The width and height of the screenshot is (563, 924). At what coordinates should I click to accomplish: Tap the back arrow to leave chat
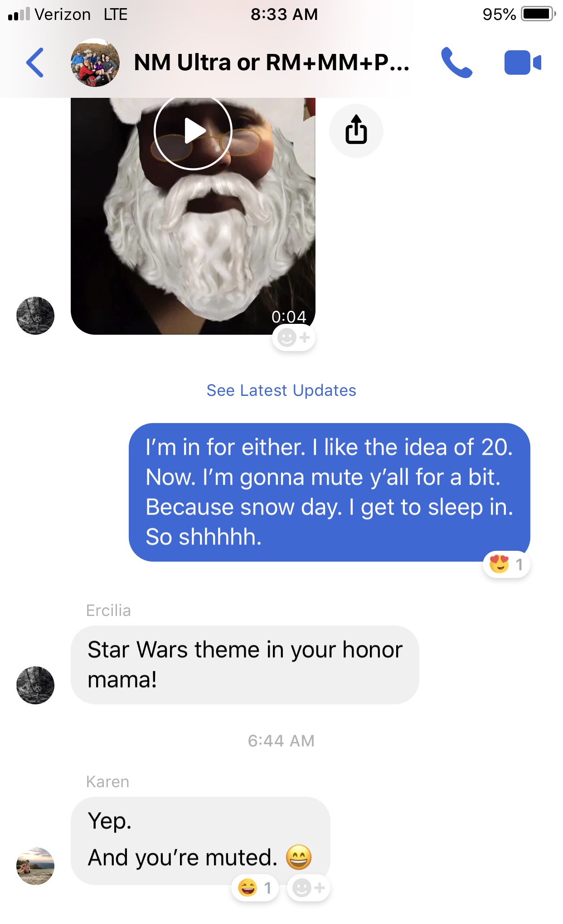[x=35, y=63]
